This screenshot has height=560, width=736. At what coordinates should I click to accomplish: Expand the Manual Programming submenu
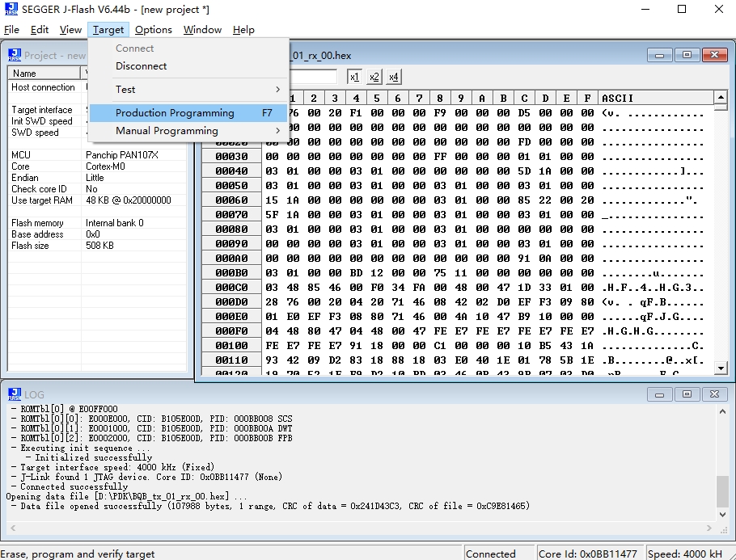click(x=188, y=131)
